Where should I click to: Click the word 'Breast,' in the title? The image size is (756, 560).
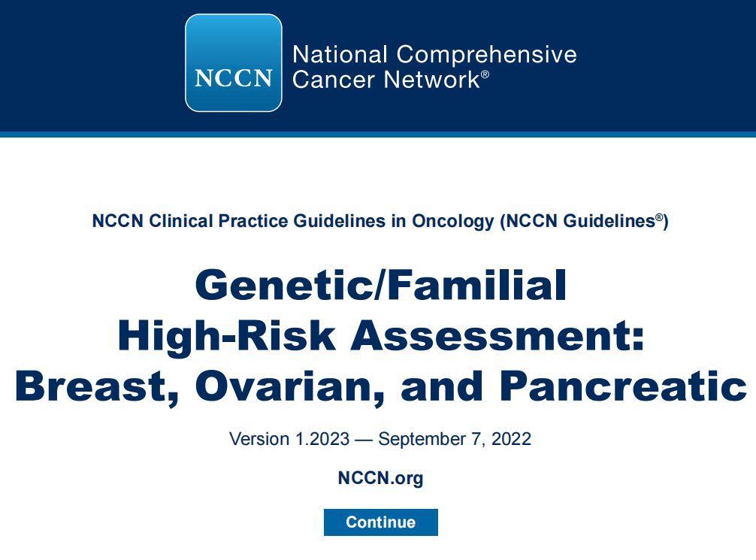pos(97,387)
